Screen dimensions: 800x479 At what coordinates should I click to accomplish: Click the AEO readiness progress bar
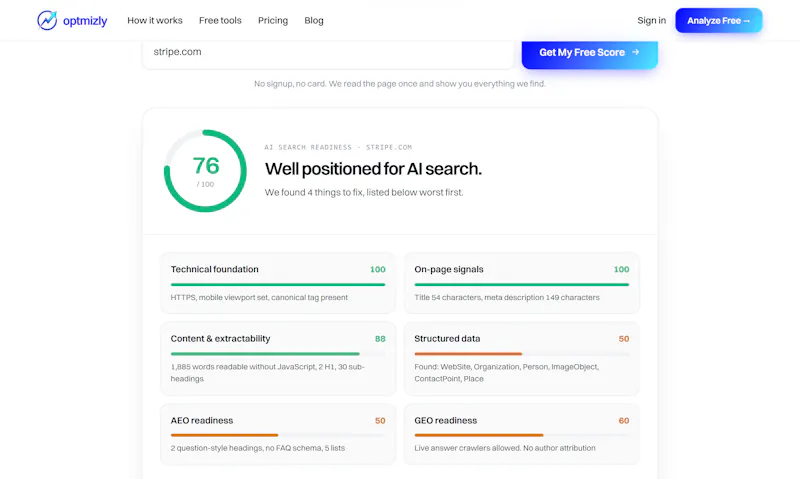(278, 435)
